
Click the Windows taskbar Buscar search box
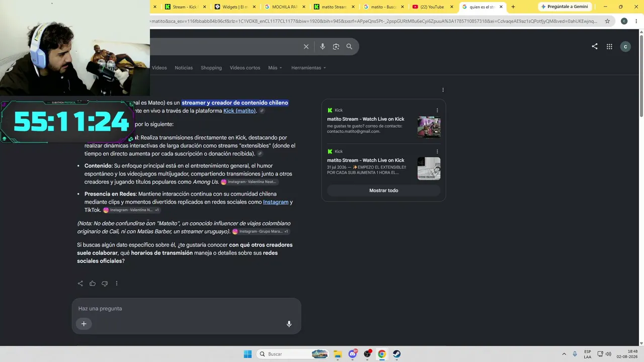pos(292,354)
